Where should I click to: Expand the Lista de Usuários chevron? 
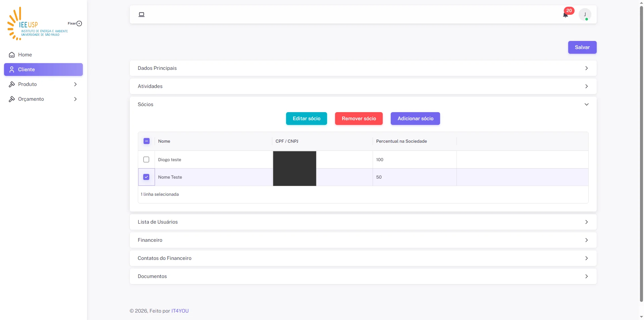[586, 222]
